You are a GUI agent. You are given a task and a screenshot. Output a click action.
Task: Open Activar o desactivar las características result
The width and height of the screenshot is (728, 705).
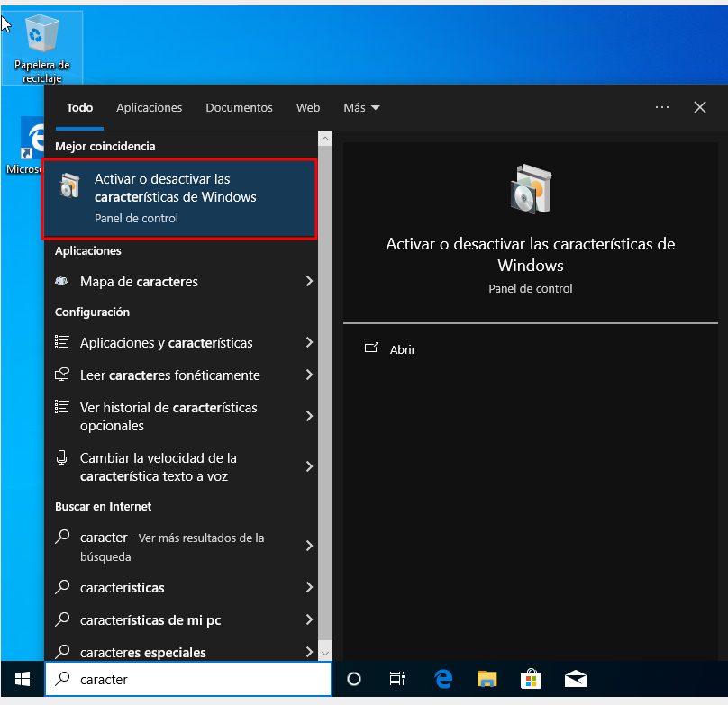tap(178, 199)
